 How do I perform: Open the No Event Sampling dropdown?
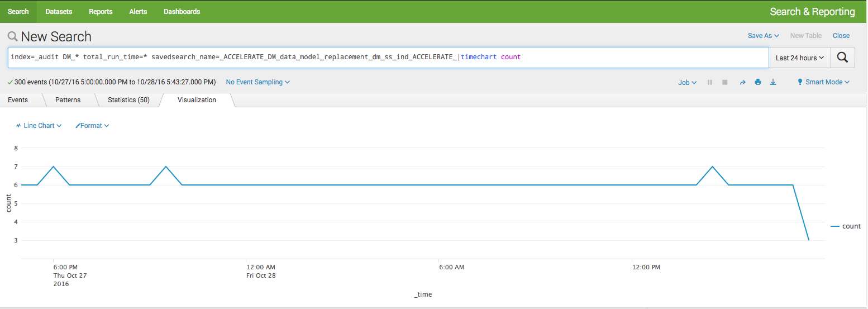(258, 82)
